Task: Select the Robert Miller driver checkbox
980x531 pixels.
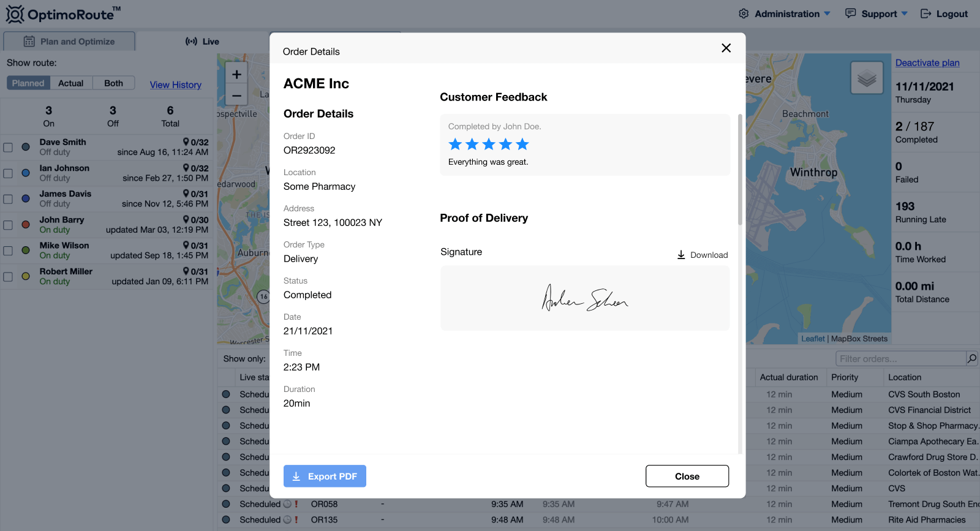Action: pyautogui.click(x=8, y=276)
